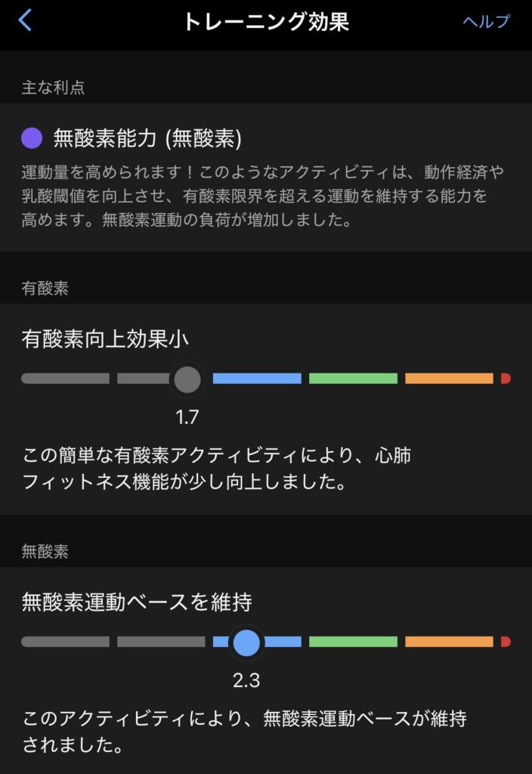This screenshot has height=774, width=532.
Task: Tap the green segment of anaerobic bar
Action: point(353,642)
